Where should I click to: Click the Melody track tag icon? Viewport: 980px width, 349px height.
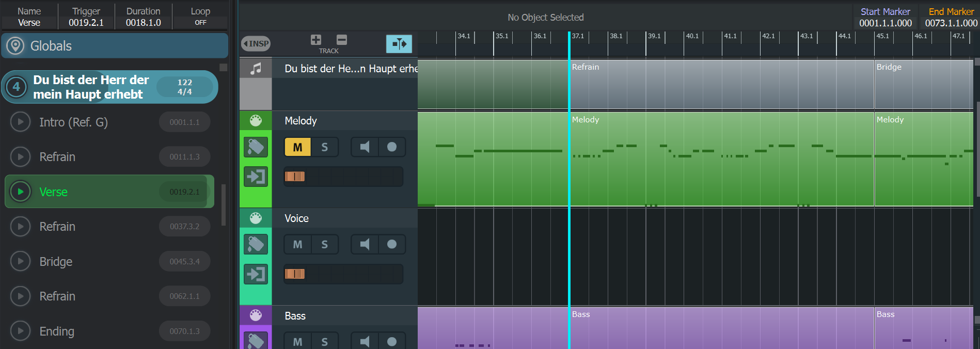(x=256, y=147)
